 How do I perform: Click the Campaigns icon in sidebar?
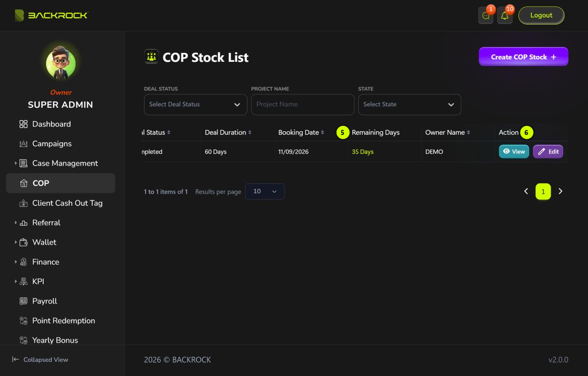click(x=23, y=144)
